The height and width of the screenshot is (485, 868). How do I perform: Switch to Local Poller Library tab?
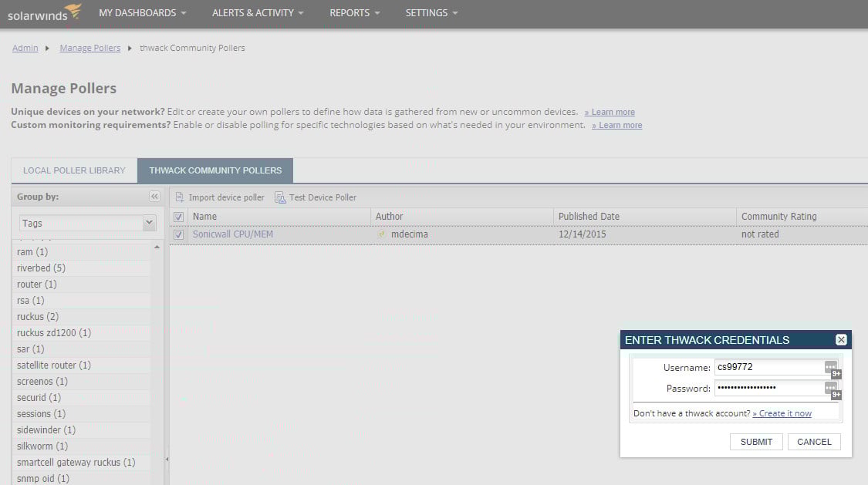tap(74, 170)
